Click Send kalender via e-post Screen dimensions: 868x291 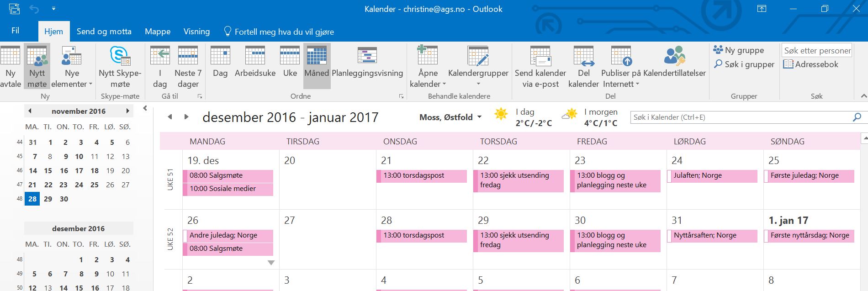[540, 67]
